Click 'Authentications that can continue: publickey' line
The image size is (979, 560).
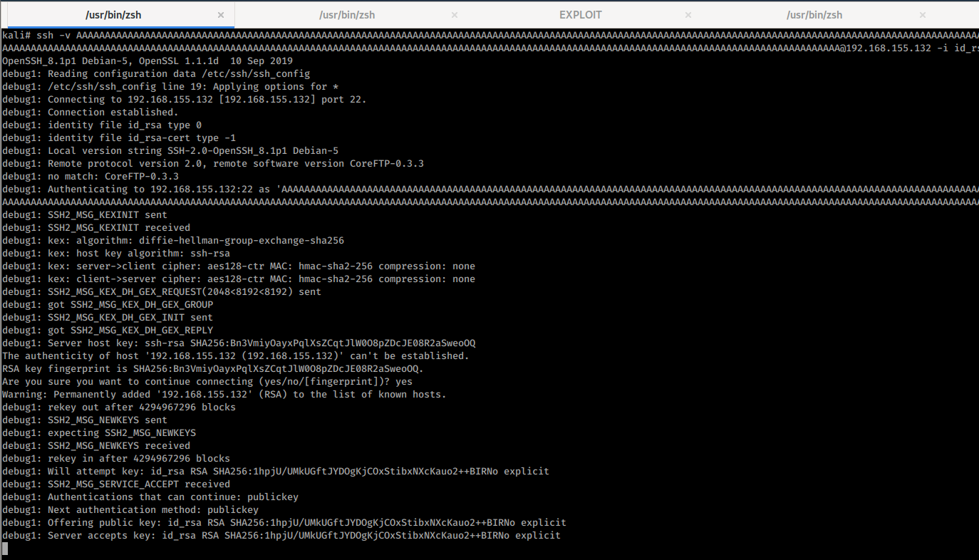coord(150,497)
